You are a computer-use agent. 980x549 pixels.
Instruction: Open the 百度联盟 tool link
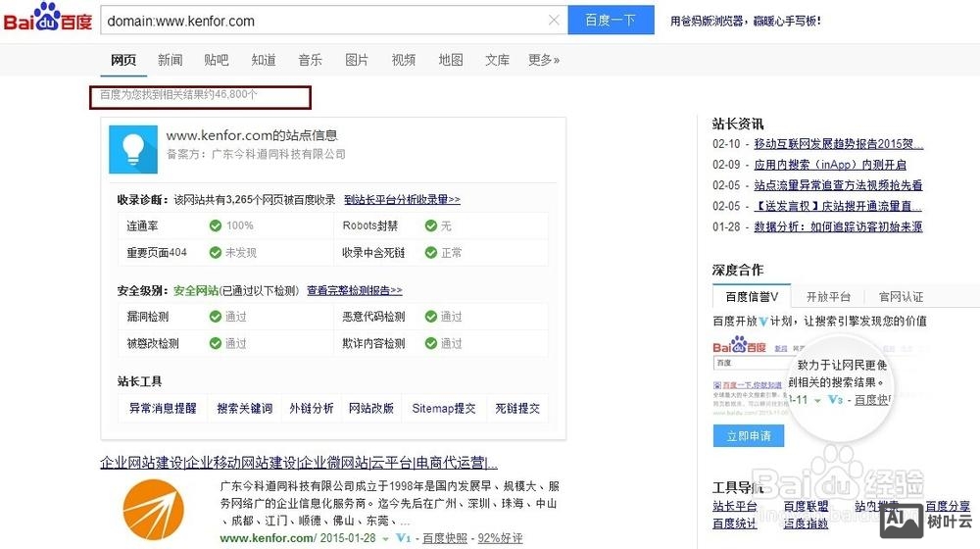(x=806, y=506)
